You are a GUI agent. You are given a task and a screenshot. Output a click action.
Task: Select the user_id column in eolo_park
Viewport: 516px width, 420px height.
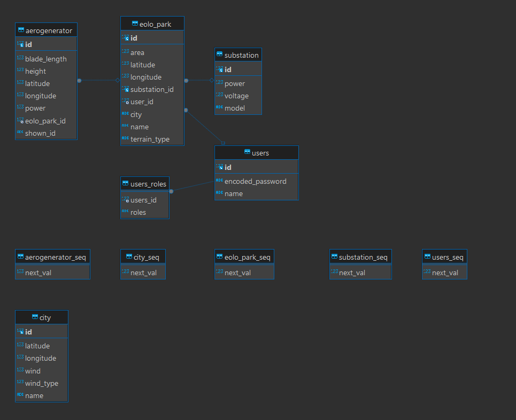tap(152, 102)
